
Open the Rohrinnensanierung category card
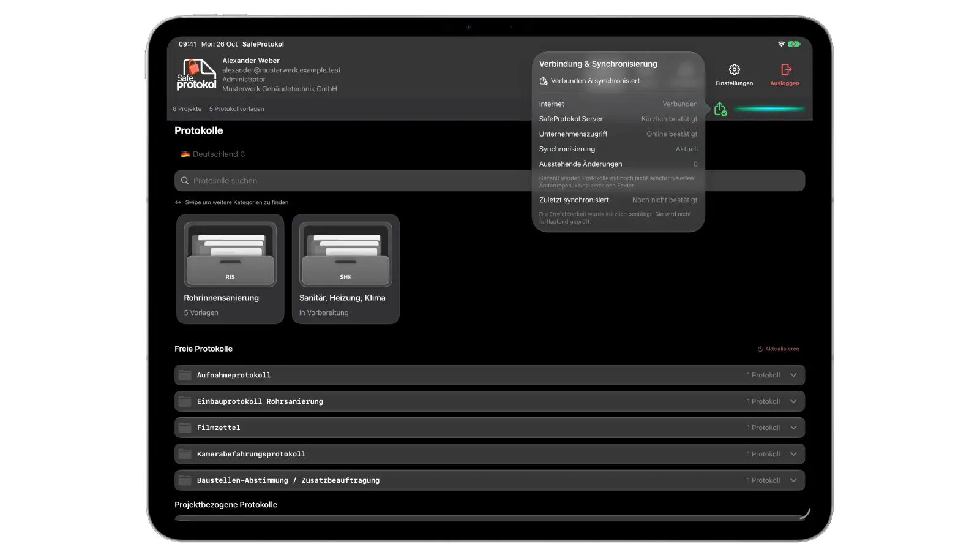(230, 269)
